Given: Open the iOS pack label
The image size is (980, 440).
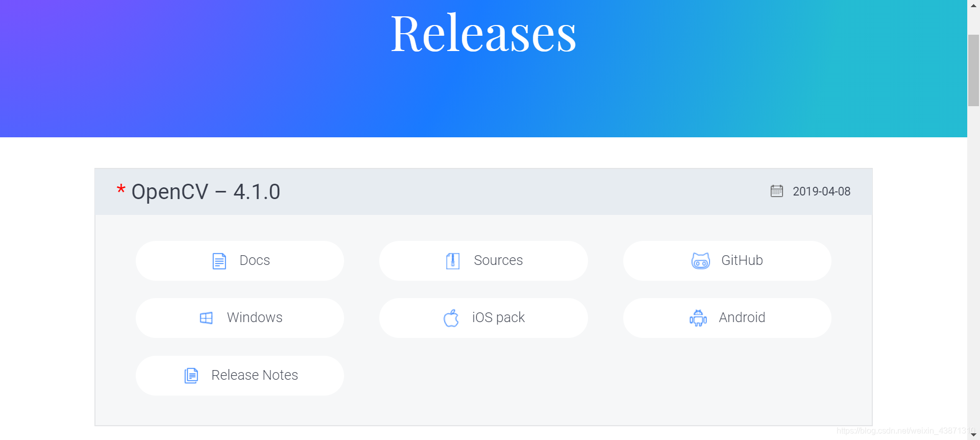Looking at the screenshot, I should 498,317.
